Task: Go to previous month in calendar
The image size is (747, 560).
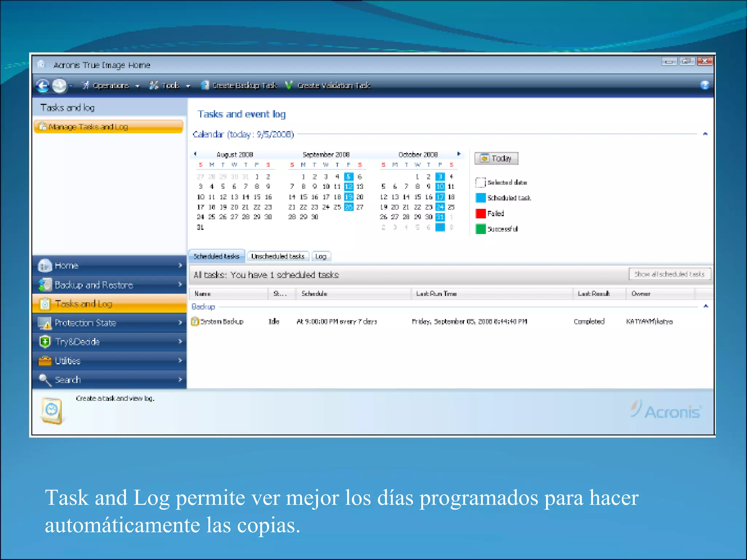Action: [x=195, y=154]
